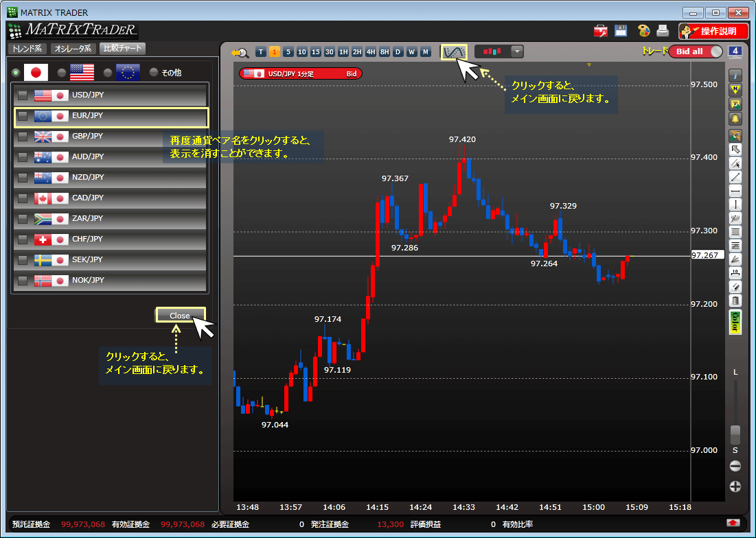Select the 4H timeframe

371,52
